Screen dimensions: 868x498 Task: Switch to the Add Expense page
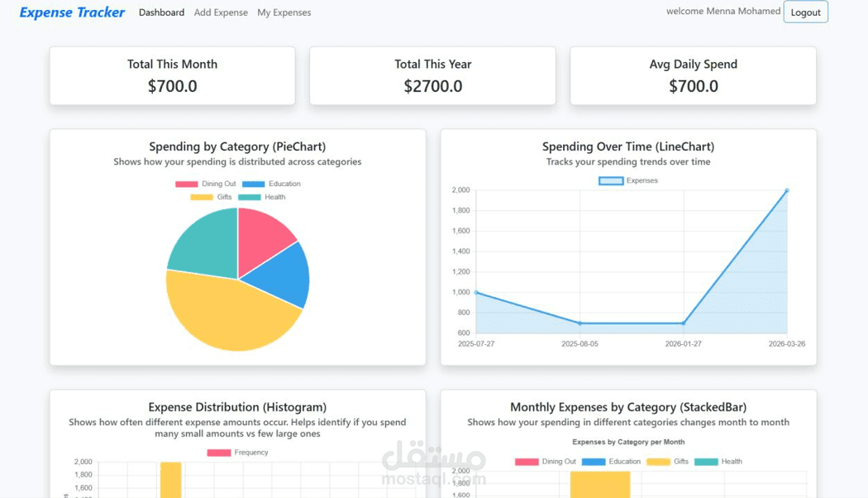(221, 12)
